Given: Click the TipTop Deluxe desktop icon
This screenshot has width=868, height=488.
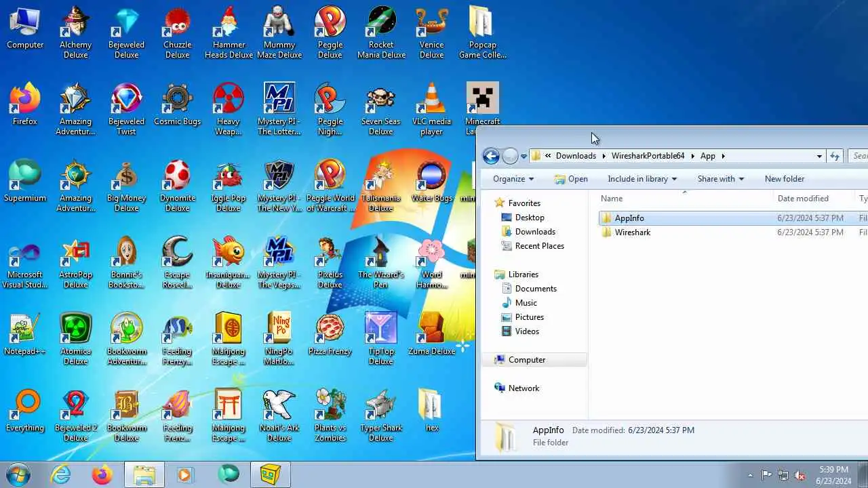Looking at the screenshot, I should [x=381, y=339].
